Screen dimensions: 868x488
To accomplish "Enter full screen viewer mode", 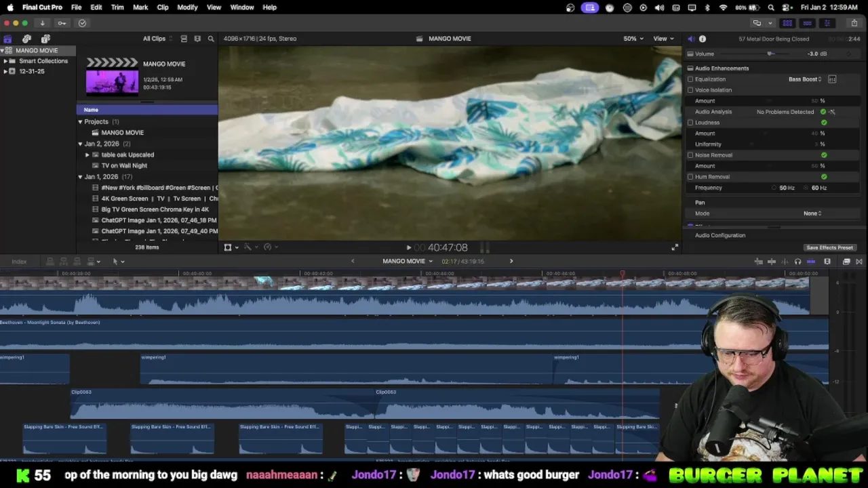I will [674, 247].
